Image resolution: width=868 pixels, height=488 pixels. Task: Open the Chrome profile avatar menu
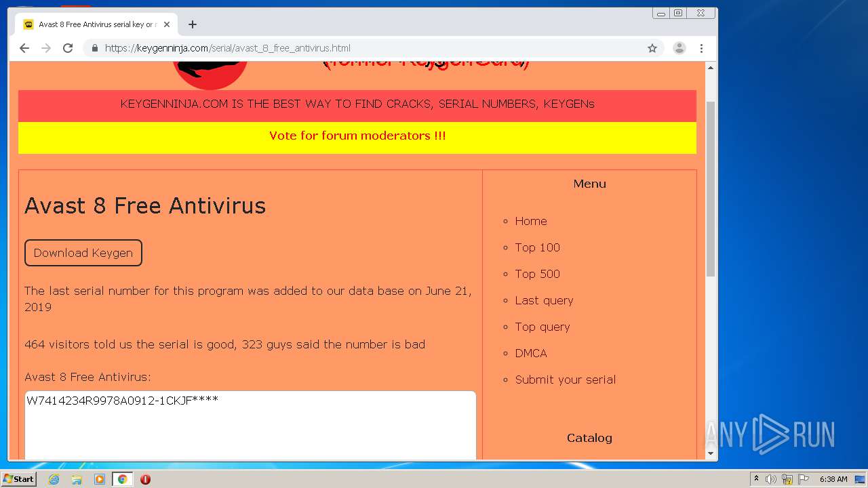click(x=679, y=48)
